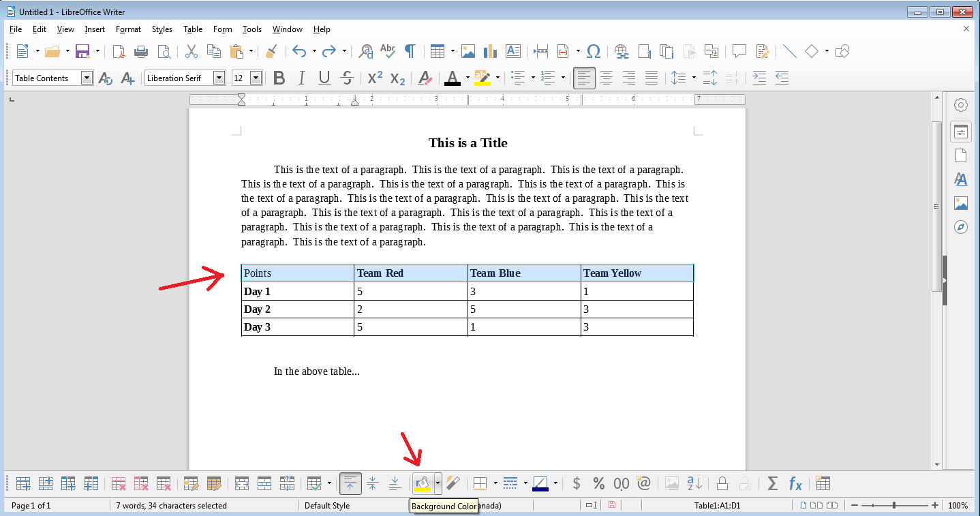Screen dimensions: 980x516
Task: Open Sidebar Settings gear icon
Action: coord(961,105)
